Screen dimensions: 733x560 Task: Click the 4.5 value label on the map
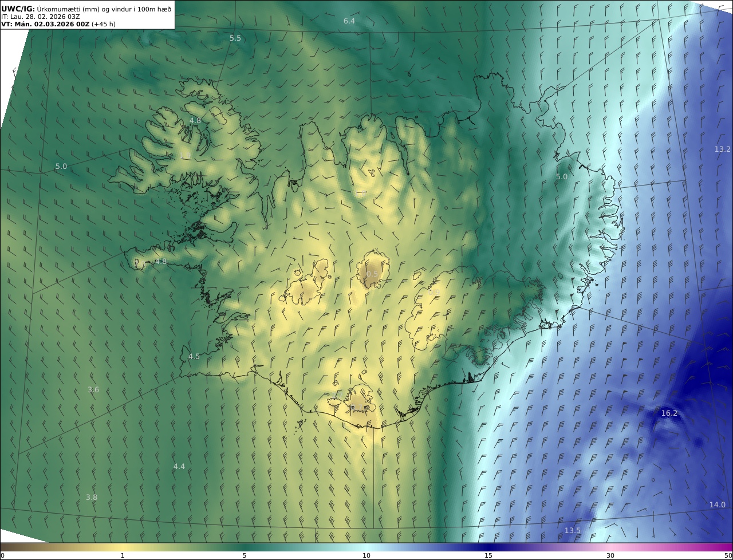194,357
